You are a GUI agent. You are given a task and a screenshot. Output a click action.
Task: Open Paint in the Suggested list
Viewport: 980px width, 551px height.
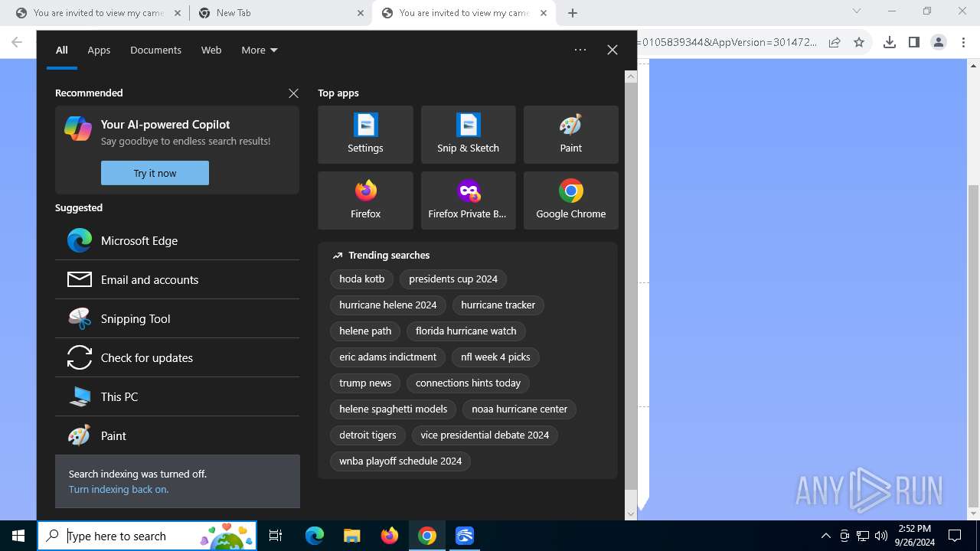pos(177,435)
